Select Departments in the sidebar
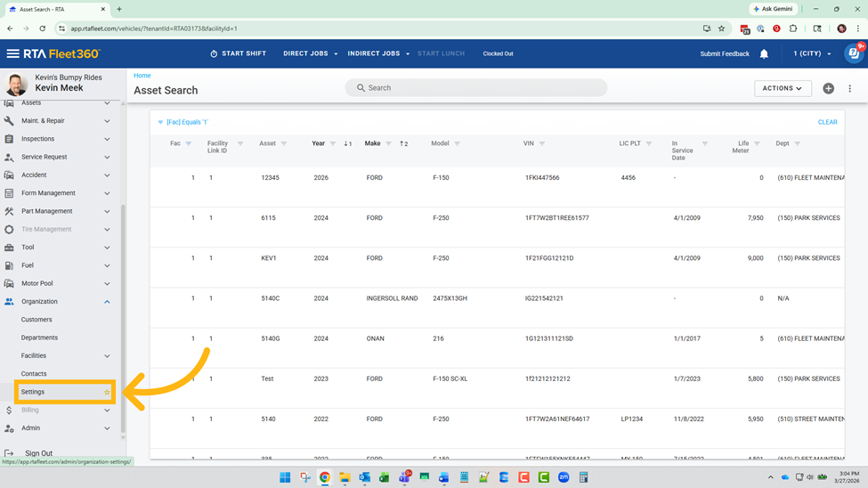The height and width of the screenshot is (488, 868). (39, 338)
